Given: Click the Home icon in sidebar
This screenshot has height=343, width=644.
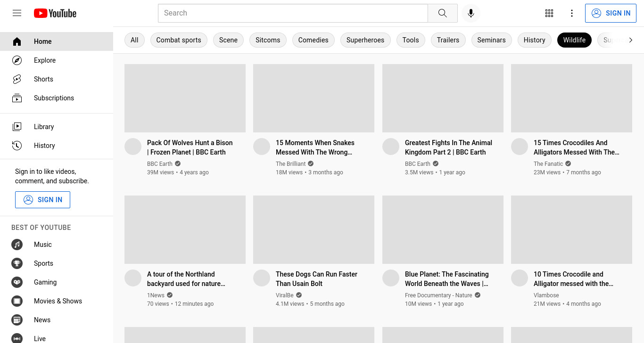Looking at the screenshot, I should pyautogui.click(x=17, y=41).
